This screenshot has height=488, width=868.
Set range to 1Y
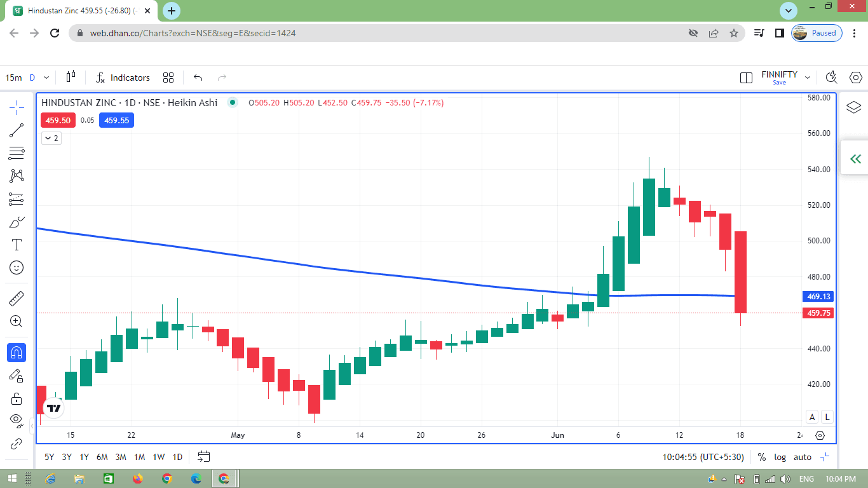pos(85,457)
